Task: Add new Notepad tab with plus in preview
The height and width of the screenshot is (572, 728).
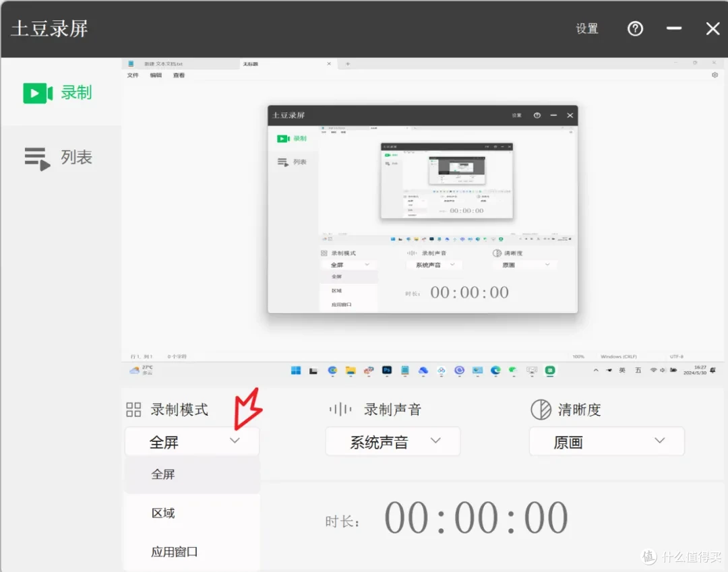Action: tap(347, 63)
